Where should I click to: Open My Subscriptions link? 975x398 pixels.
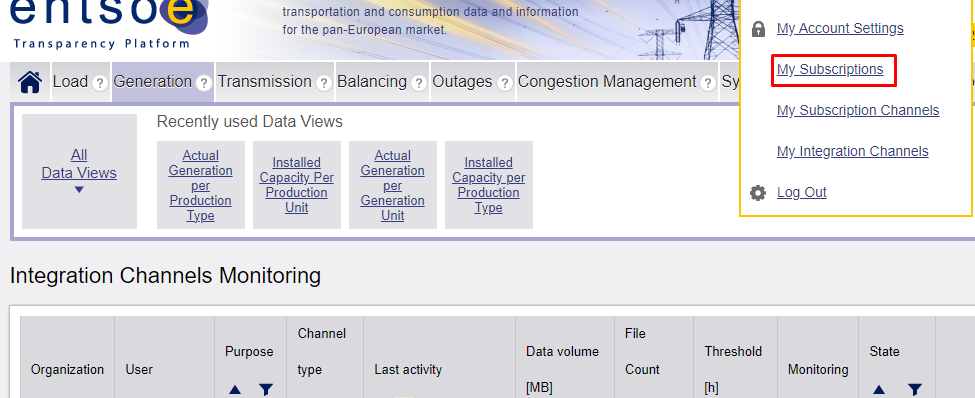click(830, 69)
